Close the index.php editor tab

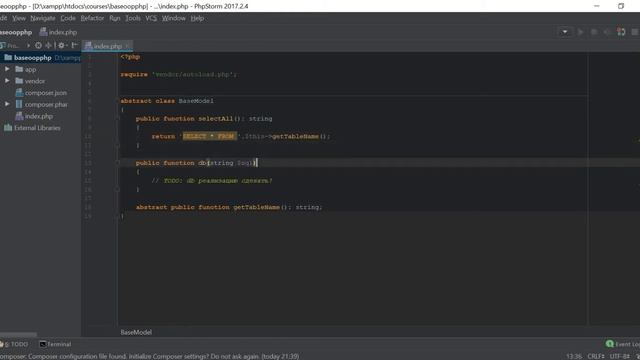[x=128, y=46]
